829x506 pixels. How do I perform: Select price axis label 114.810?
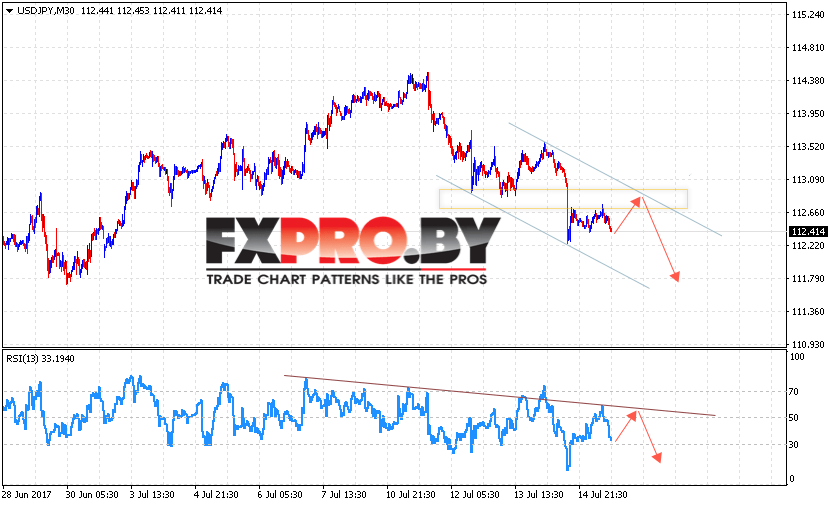(808, 48)
